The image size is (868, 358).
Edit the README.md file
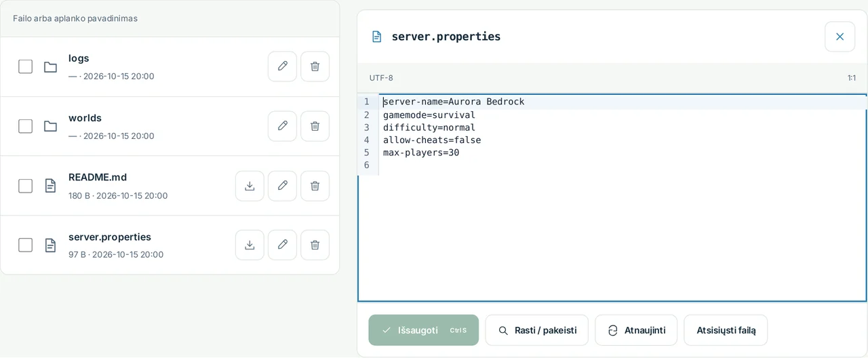[x=282, y=186]
